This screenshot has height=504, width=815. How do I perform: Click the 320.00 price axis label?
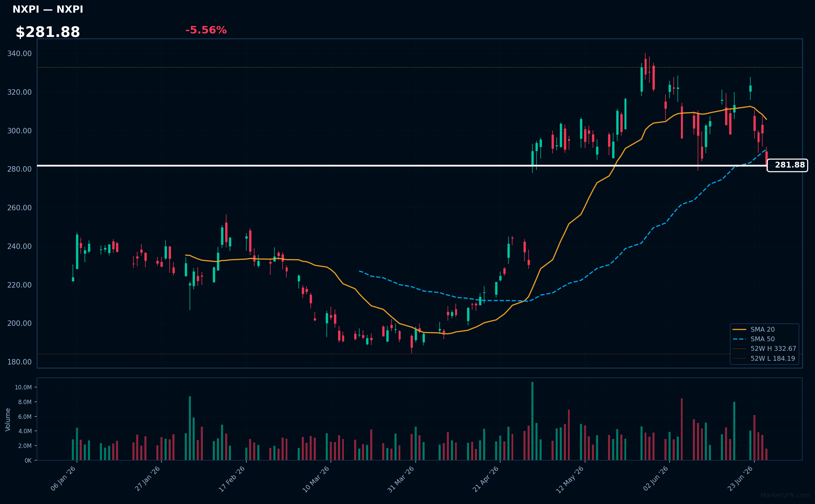20,92
